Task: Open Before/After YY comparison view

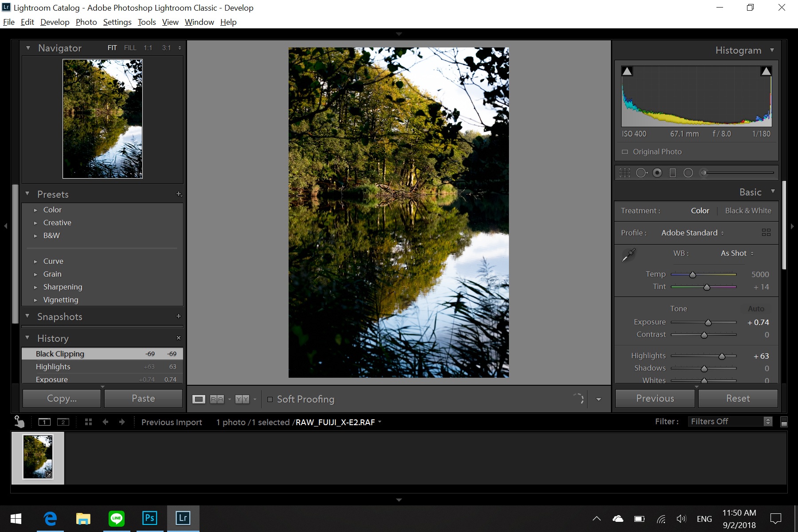Action: coord(242,399)
